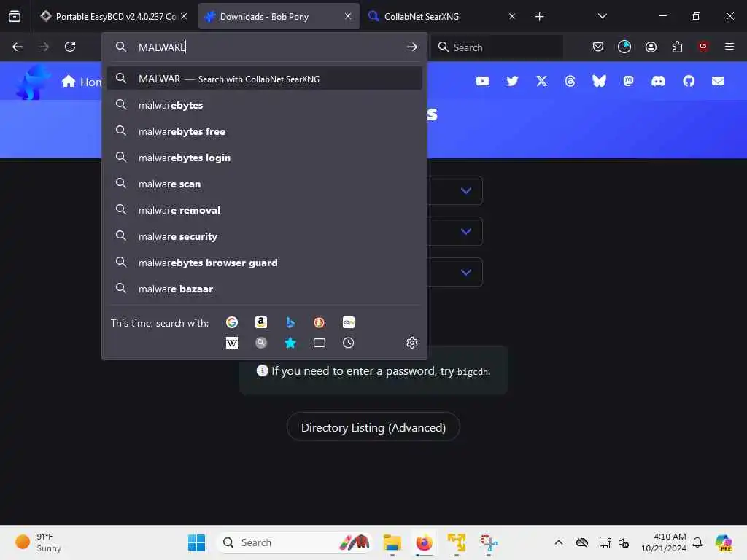
Task: Choose malware bazaar suggestion
Action: [x=264, y=289]
